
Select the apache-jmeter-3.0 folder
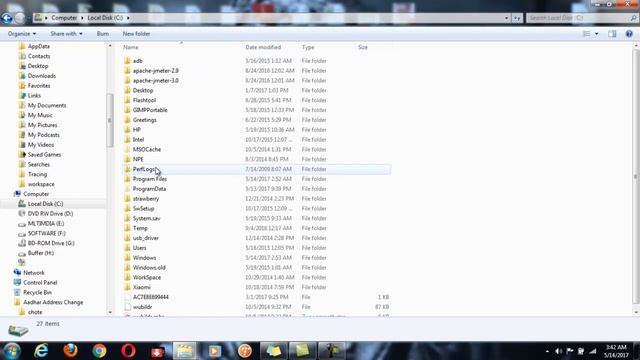click(x=156, y=80)
